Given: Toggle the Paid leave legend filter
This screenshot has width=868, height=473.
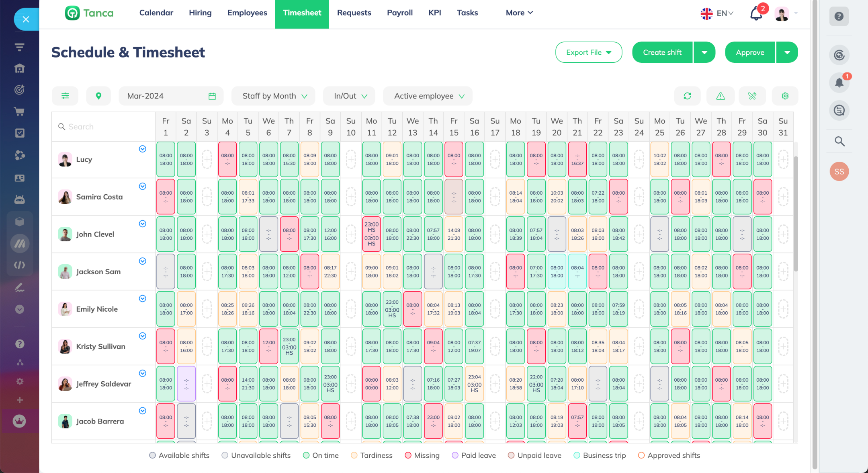Looking at the screenshot, I should point(473,455).
